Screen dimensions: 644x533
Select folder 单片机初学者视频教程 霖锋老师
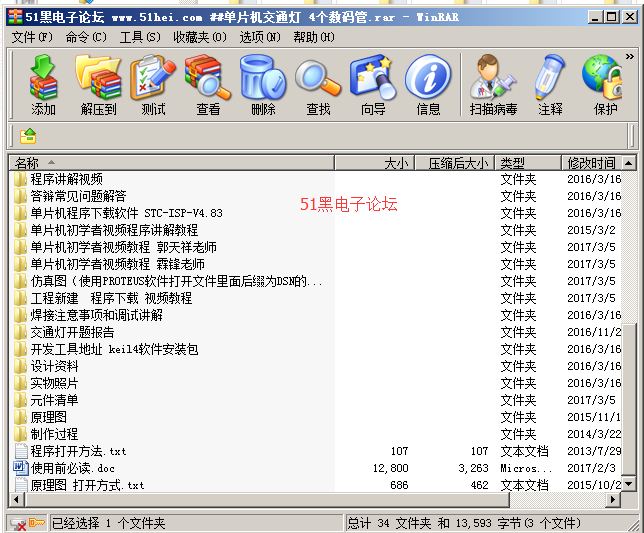coord(117,264)
